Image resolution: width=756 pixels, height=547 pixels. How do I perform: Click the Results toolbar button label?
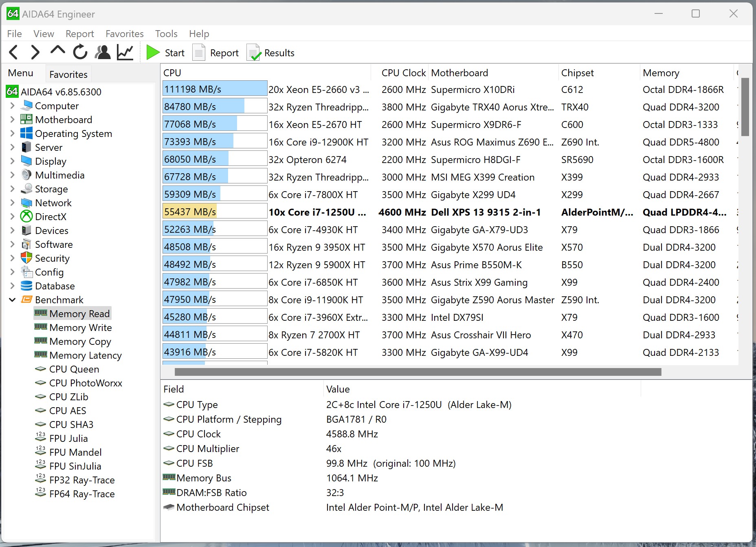pos(279,53)
